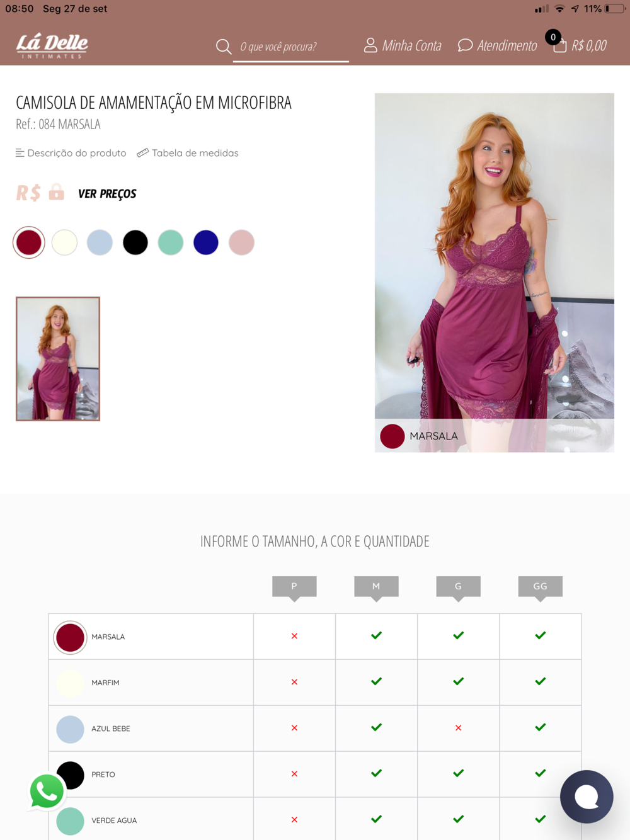Tap the WhatsApp floating icon

(x=47, y=791)
